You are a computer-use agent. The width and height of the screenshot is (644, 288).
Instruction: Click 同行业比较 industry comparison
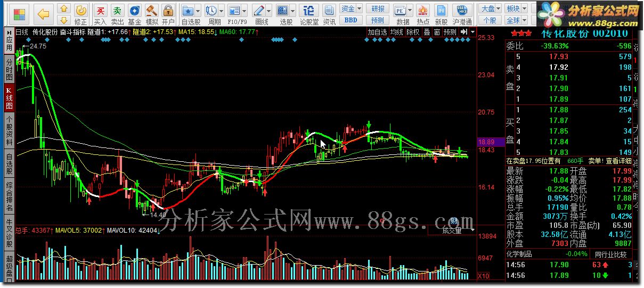[x=610, y=254]
